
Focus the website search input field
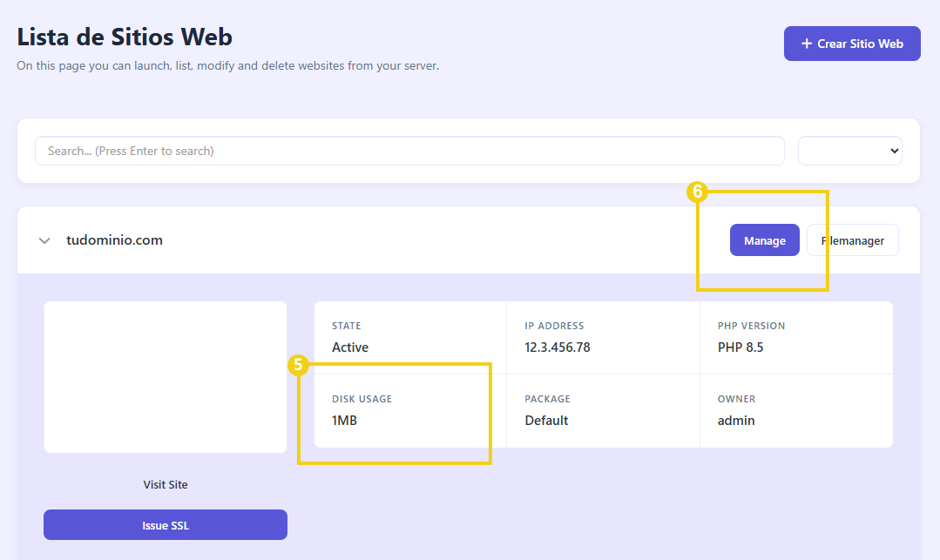tap(409, 151)
